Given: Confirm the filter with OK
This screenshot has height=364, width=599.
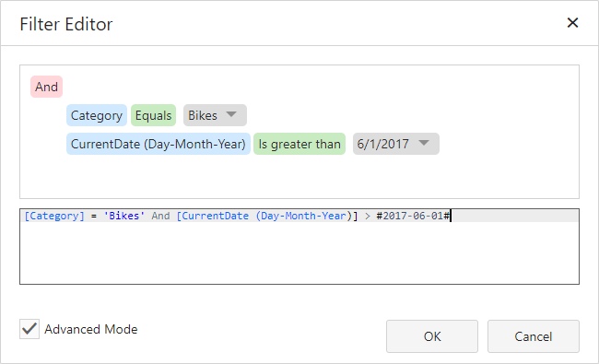Looking at the screenshot, I should click(432, 336).
